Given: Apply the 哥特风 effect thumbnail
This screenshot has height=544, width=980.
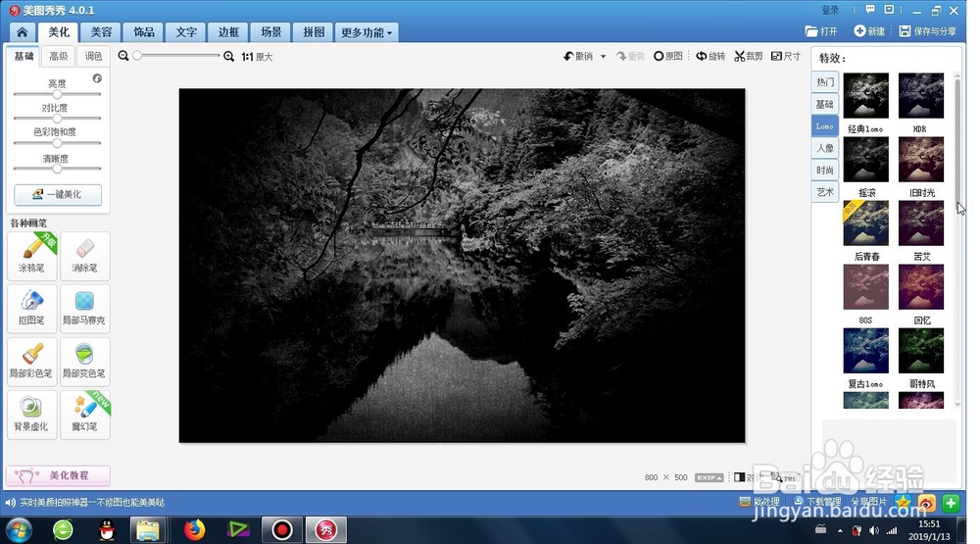Looking at the screenshot, I should (920, 351).
